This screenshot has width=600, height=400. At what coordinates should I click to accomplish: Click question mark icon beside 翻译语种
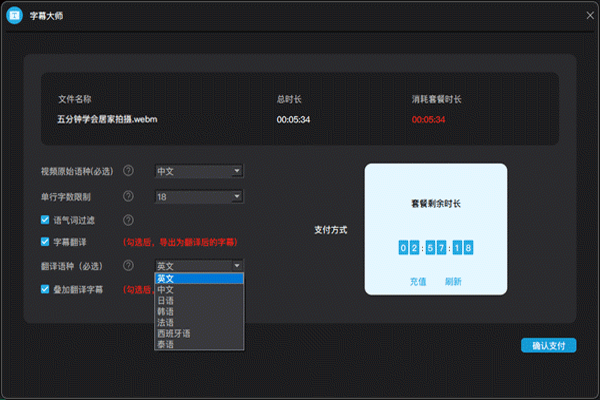pos(128,265)
